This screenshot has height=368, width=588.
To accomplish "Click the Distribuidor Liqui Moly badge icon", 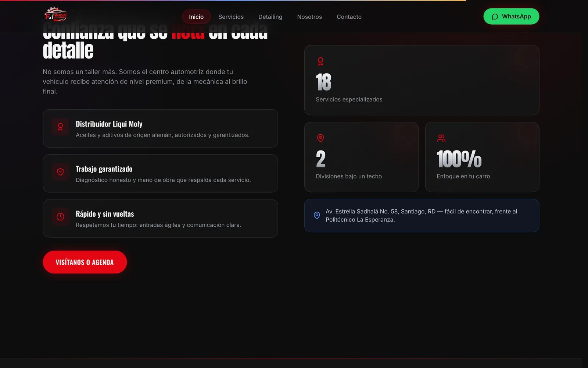I will coord(61,127).
